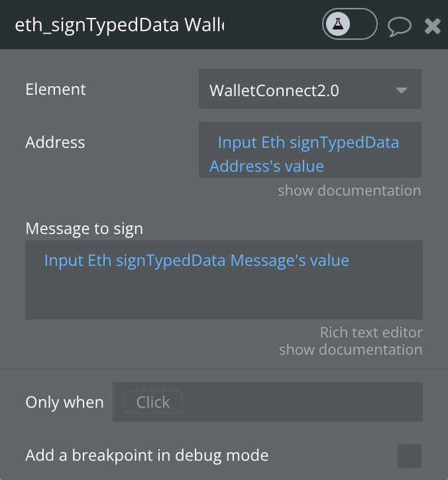
Task: Select the eth_signTypedData action title text
Action: click(119, 25)
